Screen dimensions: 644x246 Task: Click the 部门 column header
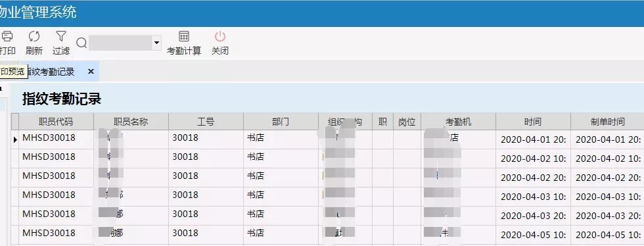[281, 122]
